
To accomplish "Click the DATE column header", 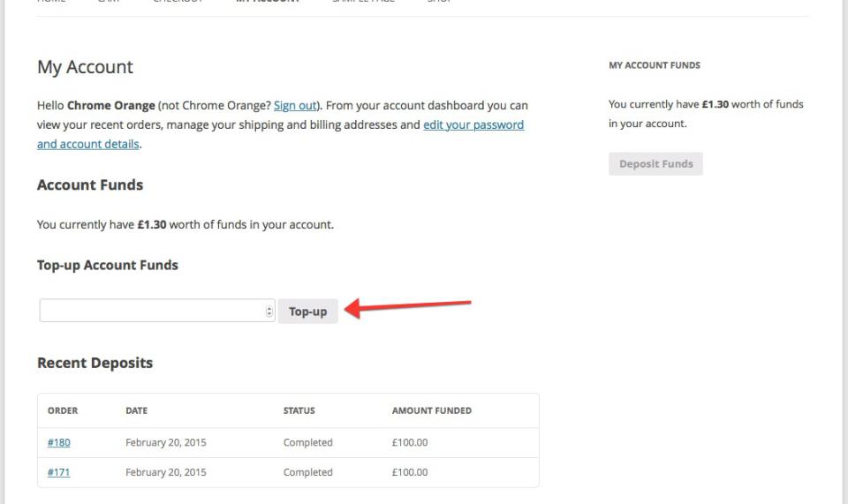I will [x=136, y=410].
